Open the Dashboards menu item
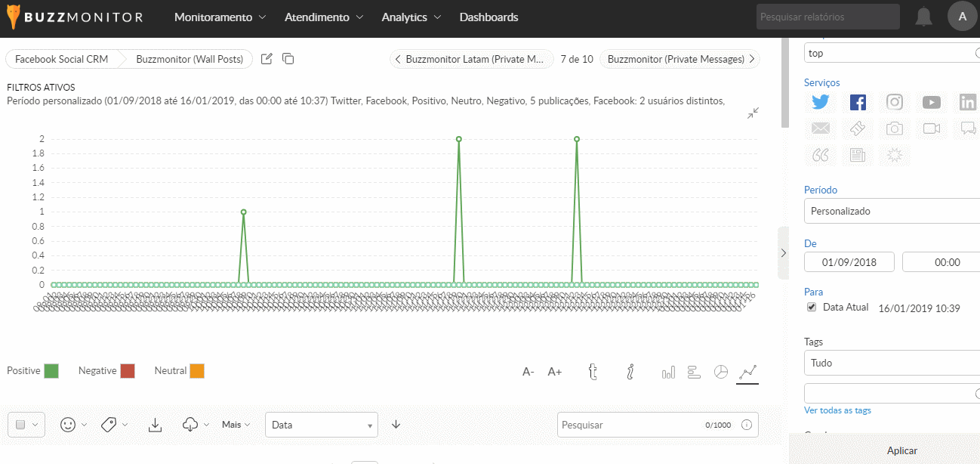Screen dimensions: 980x464 [x=488, y=17]
